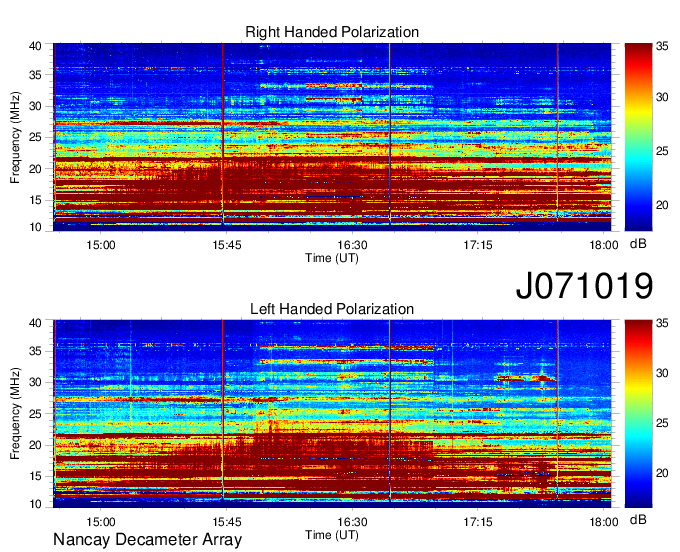Click the 25 dB label on lower colorbar
Viewport: 680px width, 552px height.
pyautogui.click(x=662, y=423)
